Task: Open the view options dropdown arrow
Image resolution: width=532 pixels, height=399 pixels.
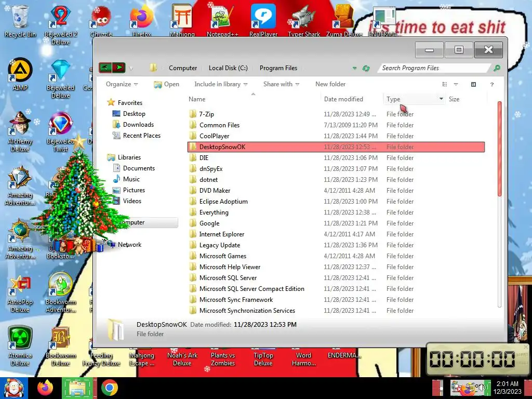Action: (456, 84)
